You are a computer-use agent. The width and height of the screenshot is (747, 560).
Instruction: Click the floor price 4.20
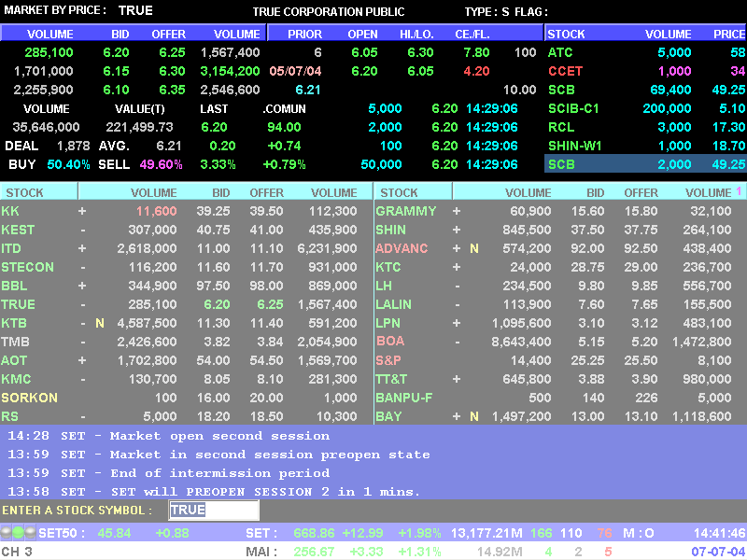(476, 71)
